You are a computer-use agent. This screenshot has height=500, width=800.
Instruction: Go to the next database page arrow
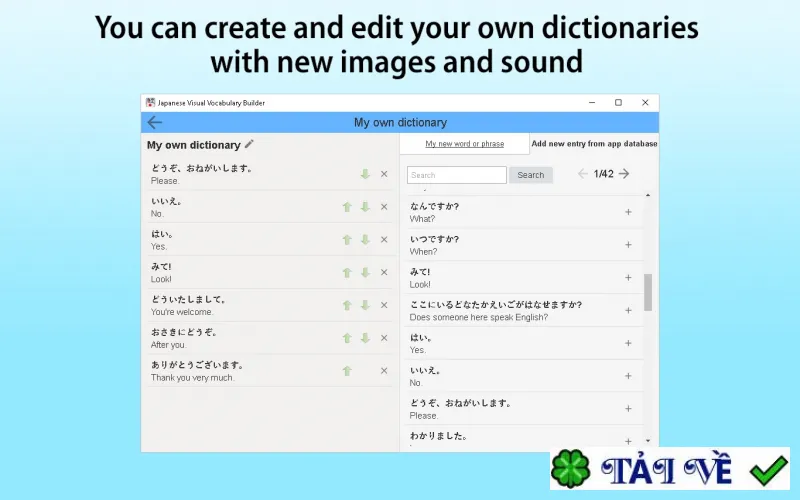(x=624, y=174)
